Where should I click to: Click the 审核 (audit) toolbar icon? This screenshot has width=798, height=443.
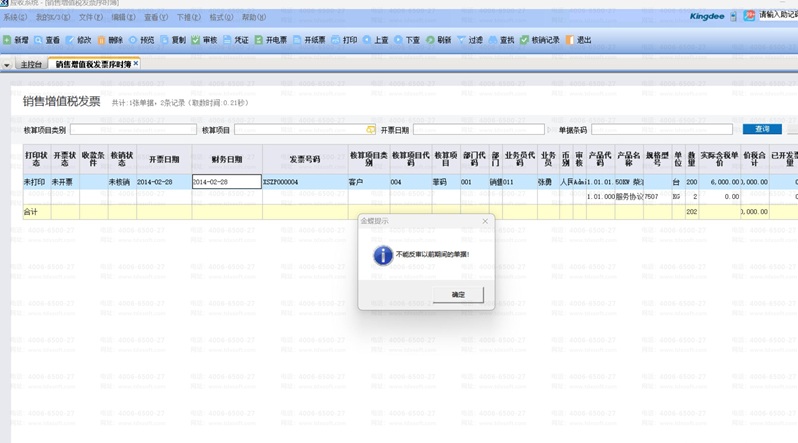196,40
